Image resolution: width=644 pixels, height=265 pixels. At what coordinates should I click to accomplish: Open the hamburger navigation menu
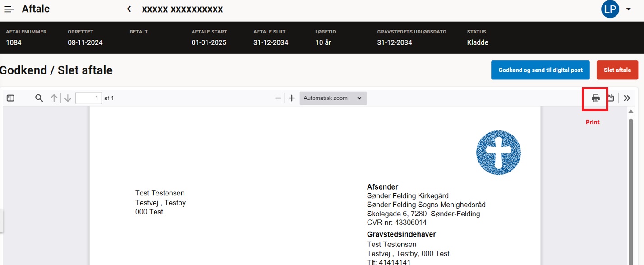(x=9, y=9)
